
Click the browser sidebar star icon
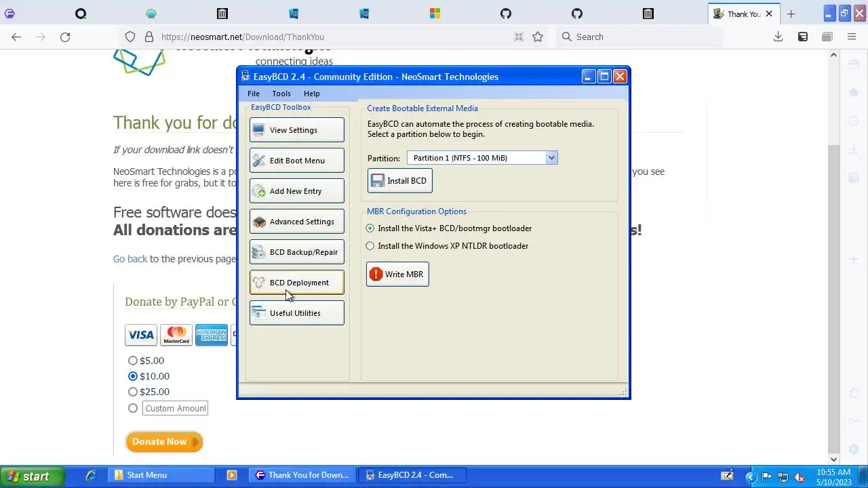[x=854, y=92]
